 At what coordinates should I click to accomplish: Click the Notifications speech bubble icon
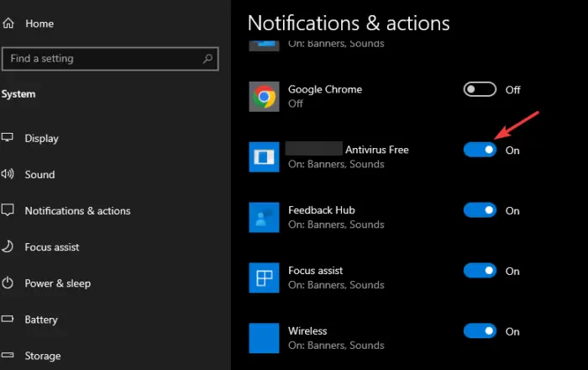[x=8, y=209]
